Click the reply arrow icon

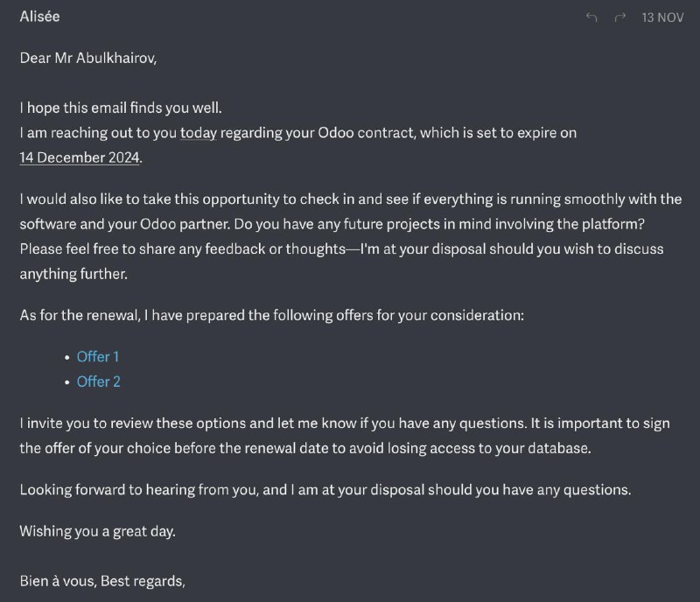pos(591,17)
